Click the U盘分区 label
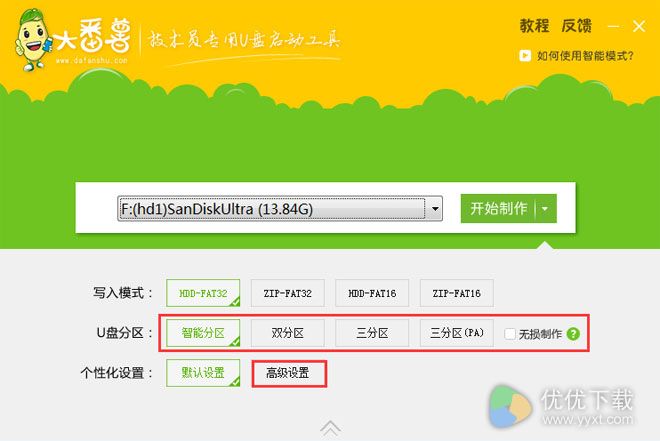This screenshot has width=660, height=441. [124, 333]
